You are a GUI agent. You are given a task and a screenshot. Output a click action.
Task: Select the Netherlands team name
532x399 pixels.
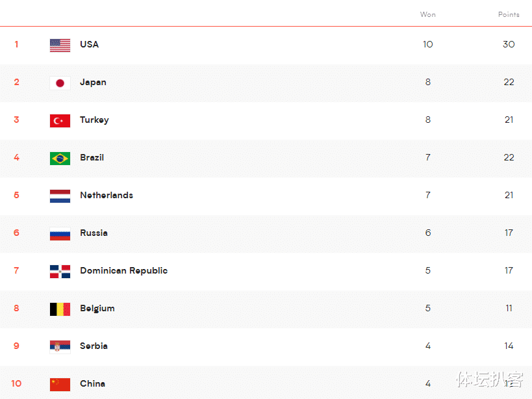(x=106, y=195)
